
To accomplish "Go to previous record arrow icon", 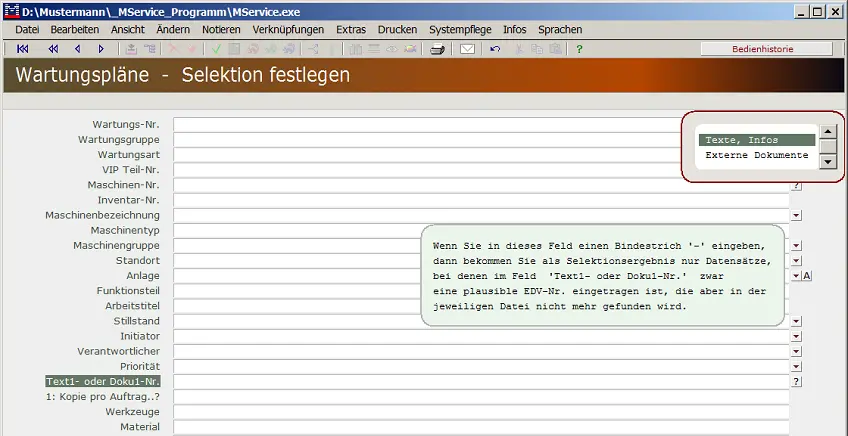I will click(x=78, y=48).
